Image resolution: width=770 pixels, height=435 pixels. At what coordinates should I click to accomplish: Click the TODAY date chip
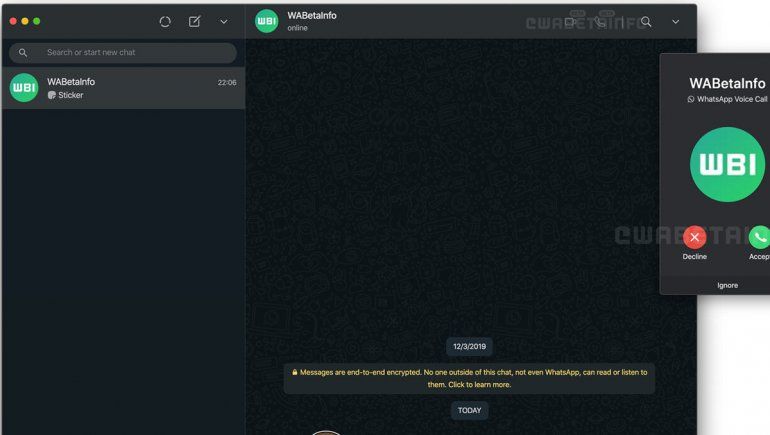point(469,410)
